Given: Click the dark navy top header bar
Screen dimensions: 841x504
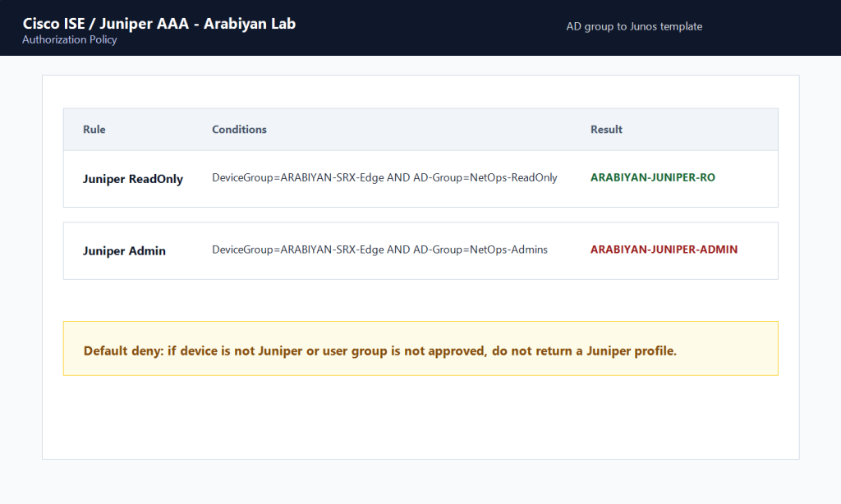Looking at the screenshot, I should pyautogui.click(x=420, y=28).
